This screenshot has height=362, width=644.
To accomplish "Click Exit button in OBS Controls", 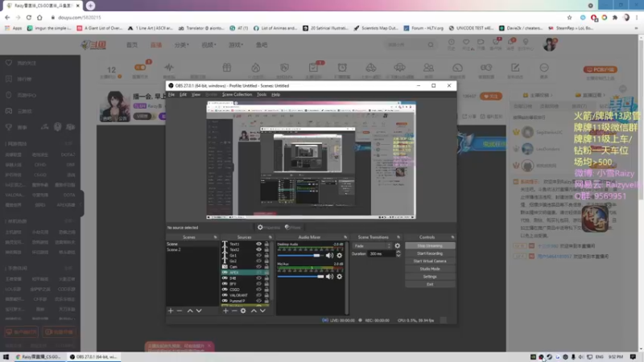I will tap(430, 284).
